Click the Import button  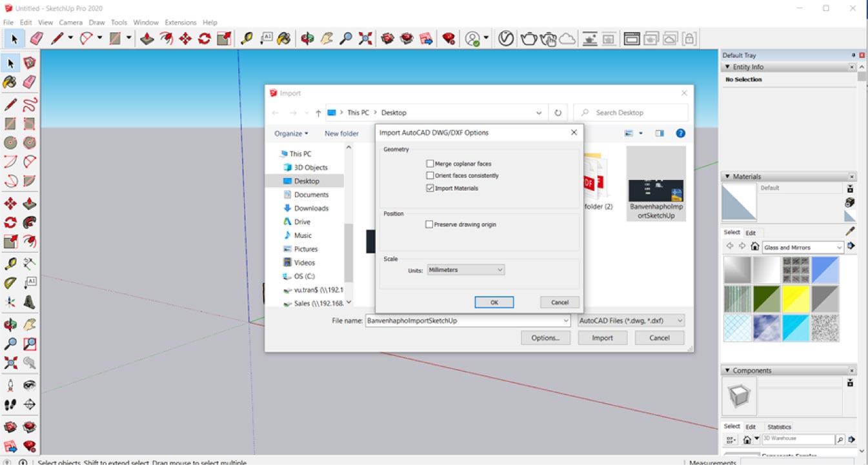(x=602, y=338)
